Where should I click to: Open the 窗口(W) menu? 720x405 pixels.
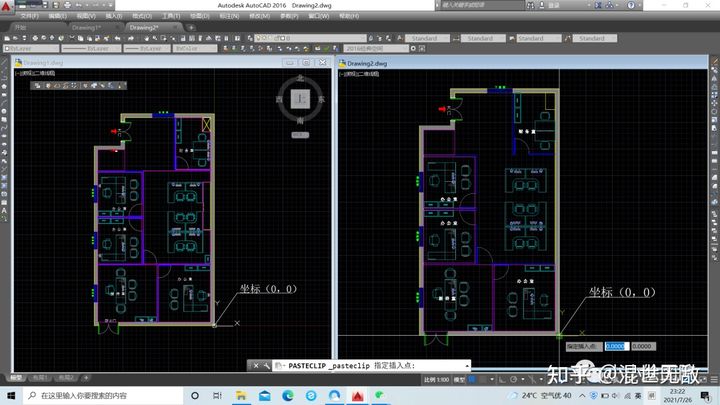coord(319,16)
